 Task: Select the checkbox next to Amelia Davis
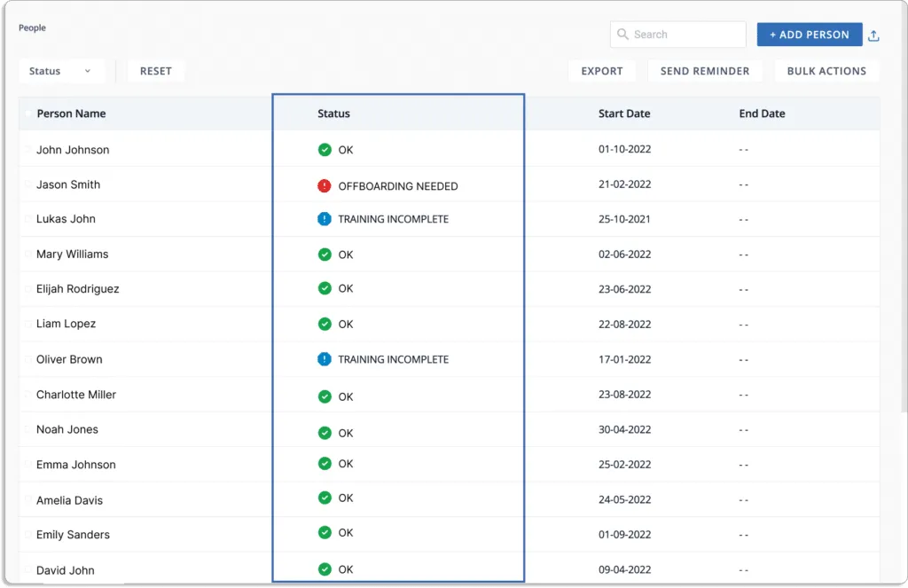27,500
